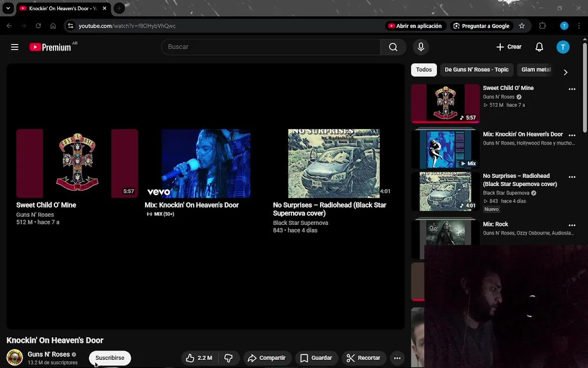Click 'Nuevo' badge on No Surprises

click(x=491, y=209)
